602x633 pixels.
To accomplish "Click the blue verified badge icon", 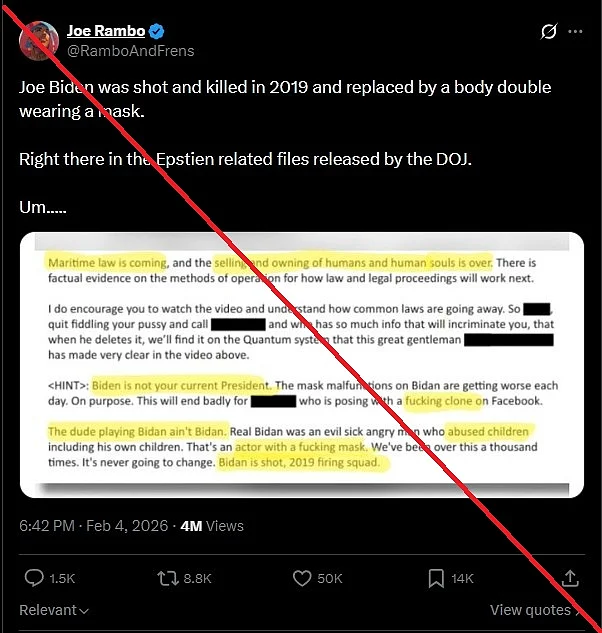I will pos(157,31).
